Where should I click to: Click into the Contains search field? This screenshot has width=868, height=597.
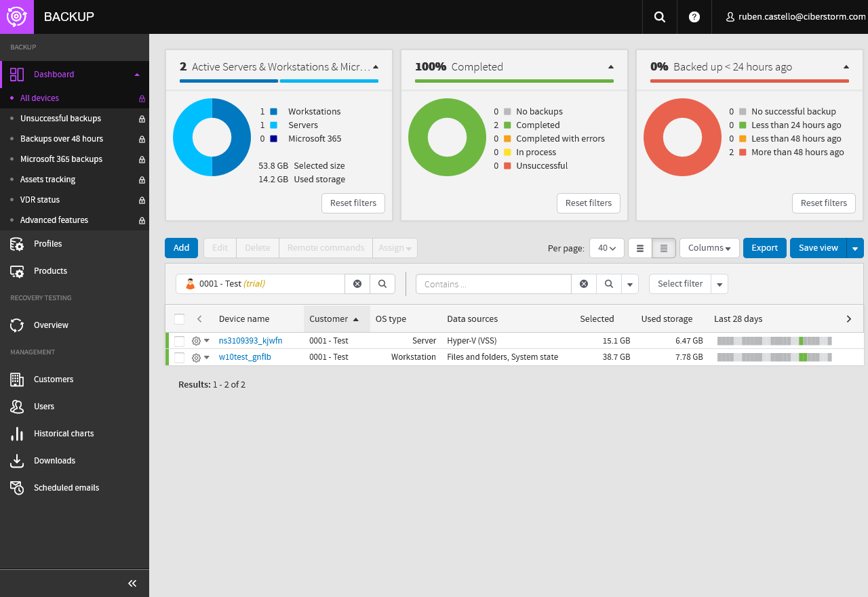tap(494, 284)
